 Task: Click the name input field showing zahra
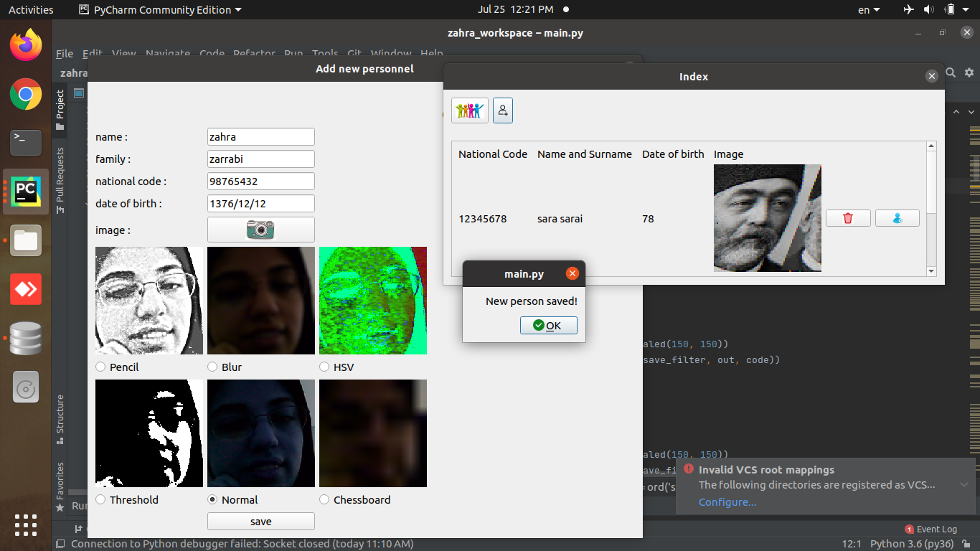[260, 136]
